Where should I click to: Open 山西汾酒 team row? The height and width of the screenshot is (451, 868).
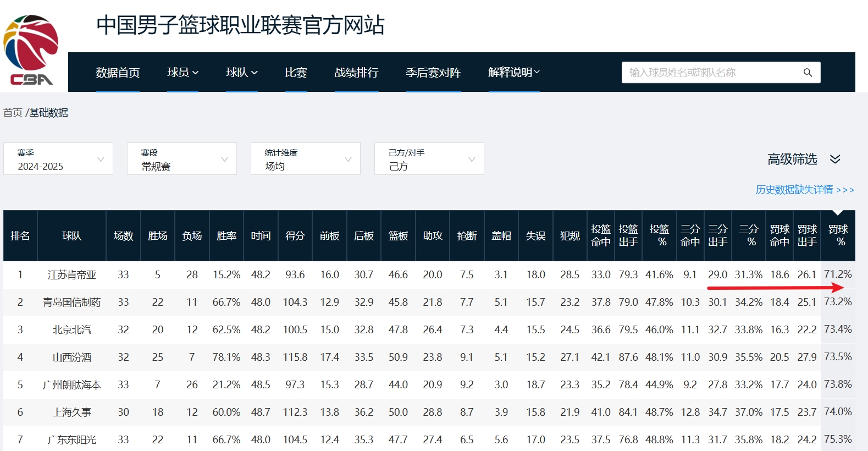71,357
